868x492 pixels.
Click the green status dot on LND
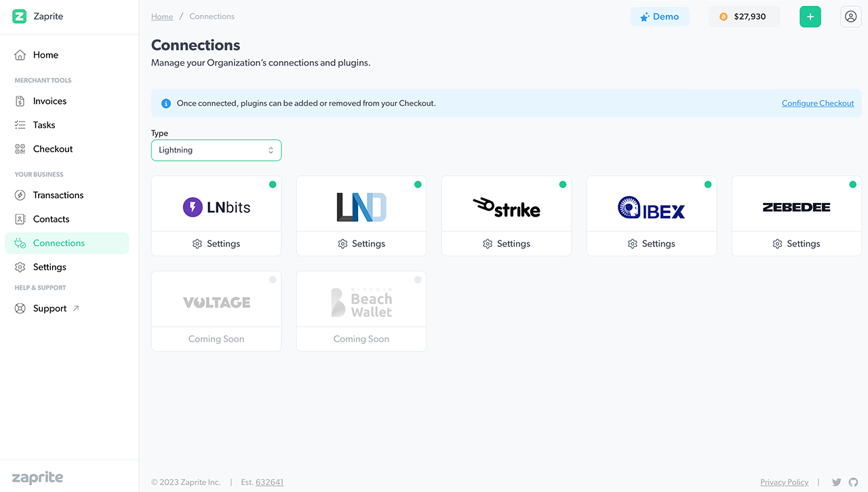click(418, 185)
